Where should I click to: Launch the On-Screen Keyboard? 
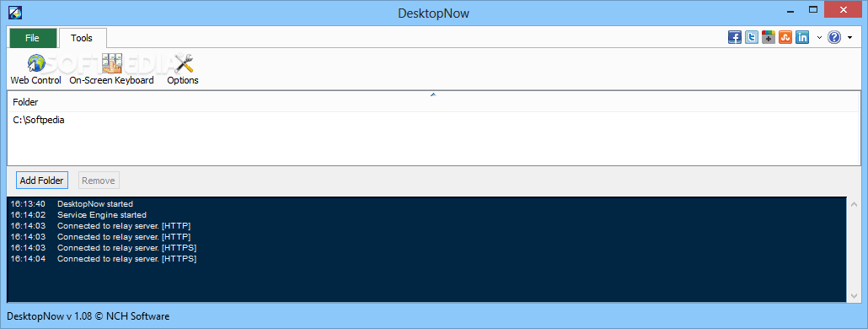(111, 70)
